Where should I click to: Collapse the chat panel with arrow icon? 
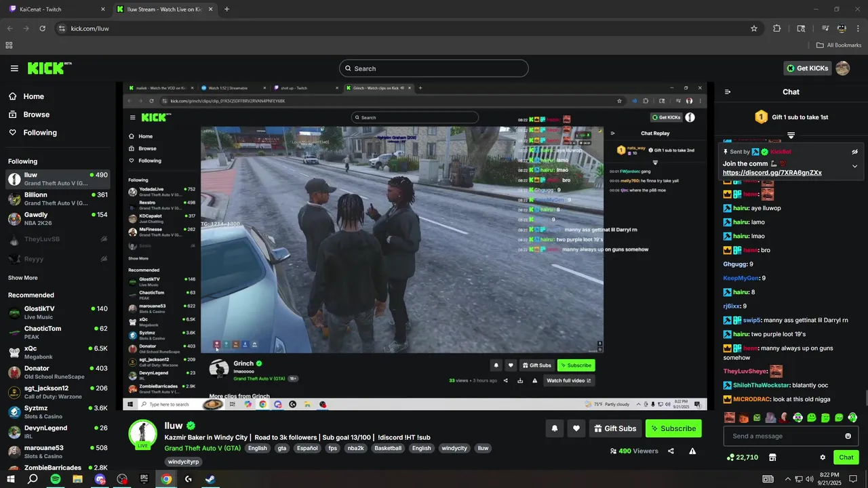click(x=728, y=91)
